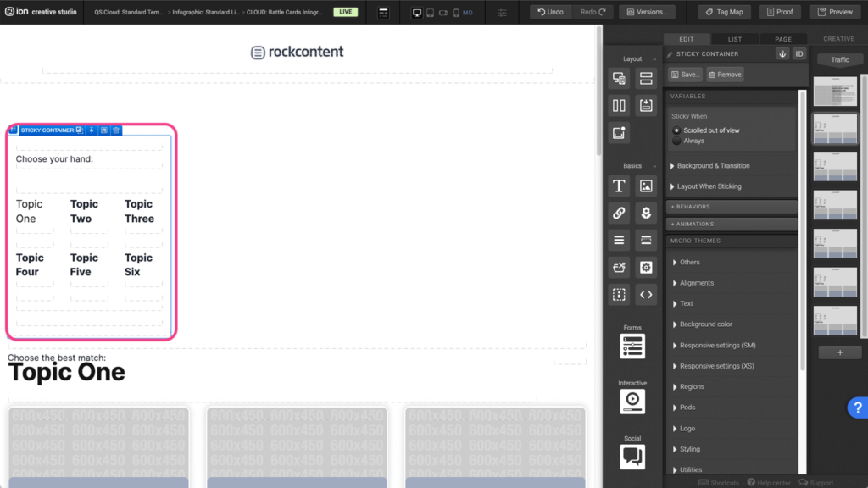Expand the Animations section
The height and width of the screenshot is (488, 868).
(x=732, y=224)
